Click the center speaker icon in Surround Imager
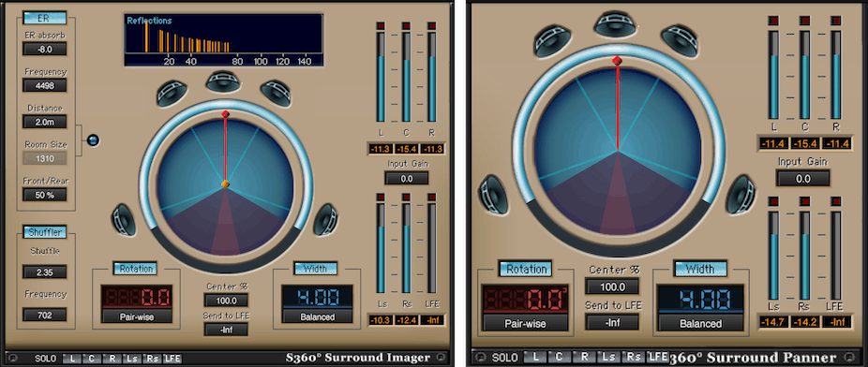 point(224,81)
